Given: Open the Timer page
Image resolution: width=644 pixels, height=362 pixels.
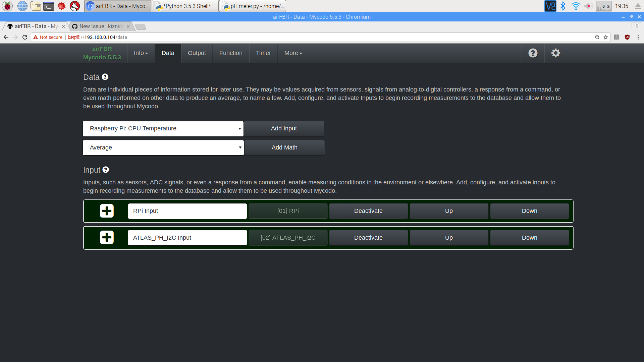Looking at the screenshot, I should coord(263,53).
